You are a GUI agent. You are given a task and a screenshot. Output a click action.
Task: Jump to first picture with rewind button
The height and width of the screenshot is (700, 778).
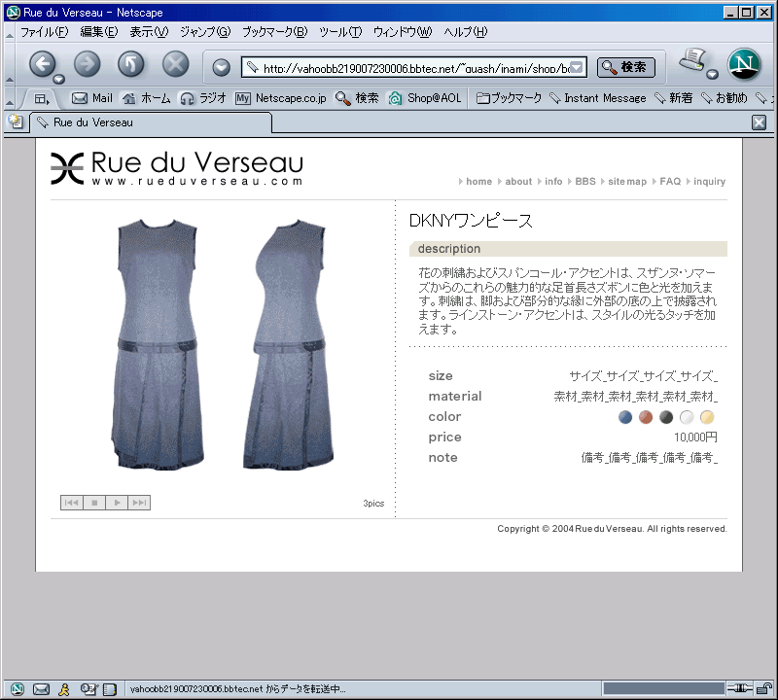click(72, 503)
